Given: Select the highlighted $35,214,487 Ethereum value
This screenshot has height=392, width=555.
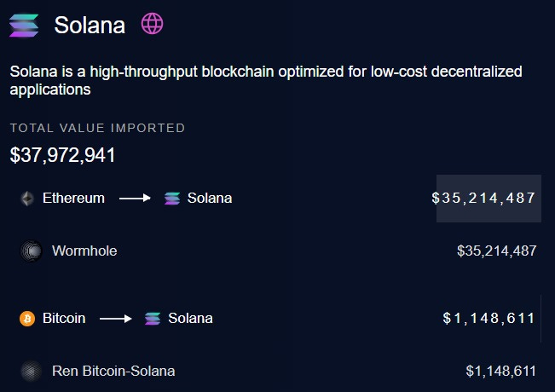Looking at the screenshot, I should pyautogui.click(x=489, y=199).
